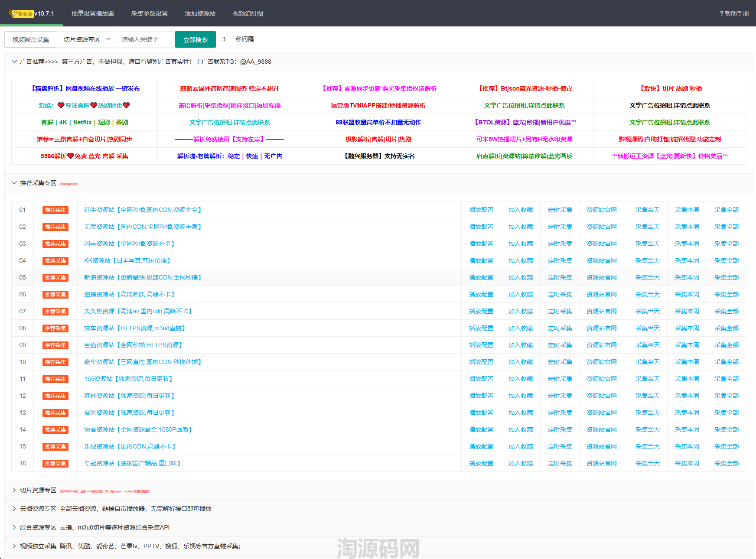
Task: Click 加入收藏 for 快车资源站
Action: click(521, 328)
